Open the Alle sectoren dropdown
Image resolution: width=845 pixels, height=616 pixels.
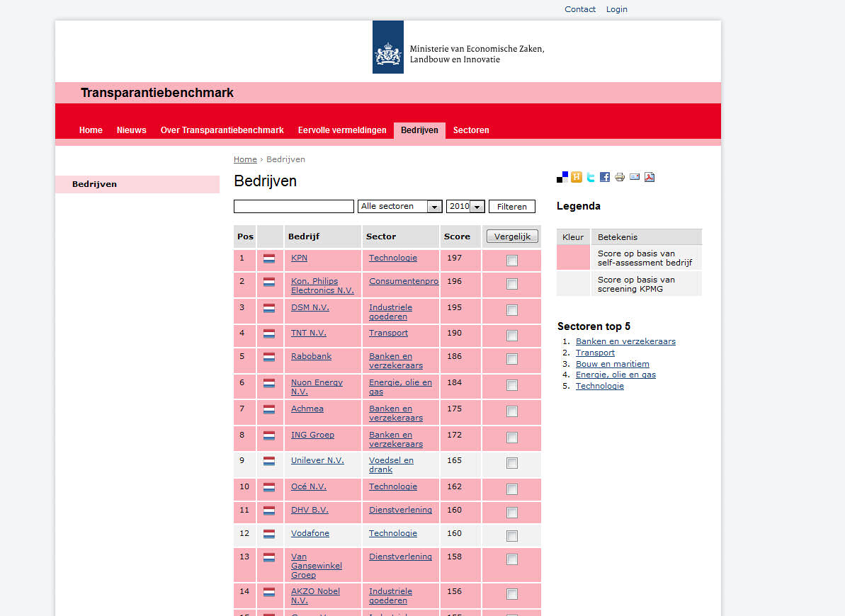click(400, 207)
